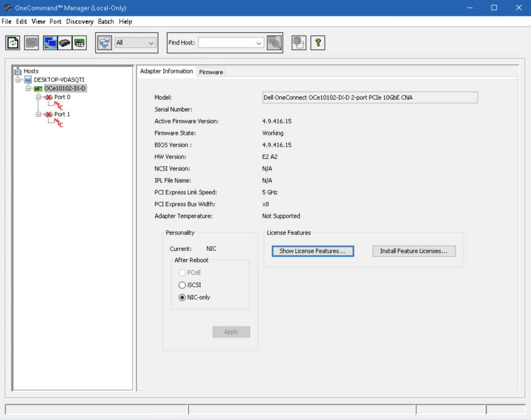Click the Discovery Refresh toolbar icon

[x=13, y=43]
